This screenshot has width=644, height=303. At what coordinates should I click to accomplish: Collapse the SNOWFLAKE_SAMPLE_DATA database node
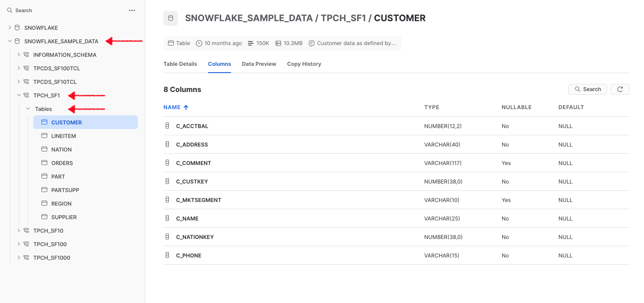pyautogui.click(x=10, y=41)
